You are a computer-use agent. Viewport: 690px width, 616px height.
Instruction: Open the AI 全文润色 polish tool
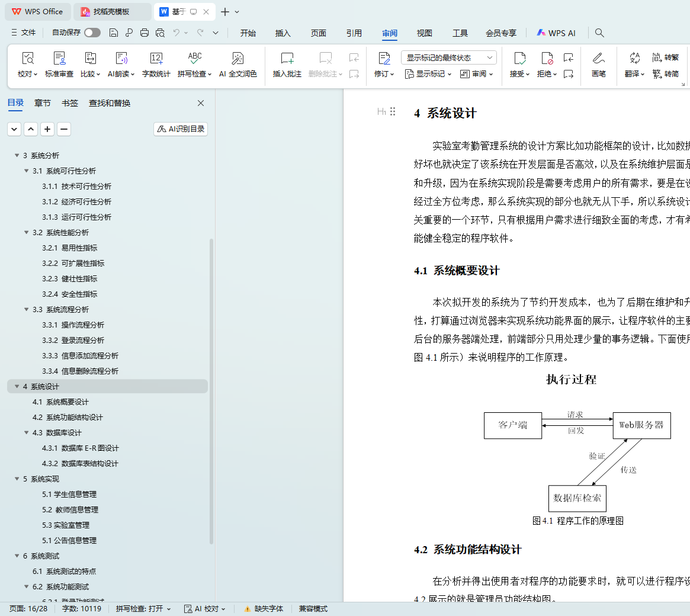tap(238, 59)
